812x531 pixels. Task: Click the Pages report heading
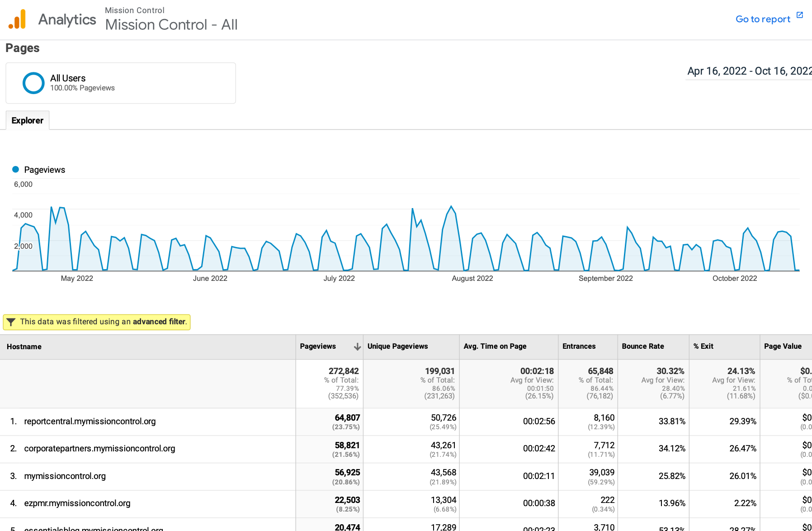click(23, 48)
